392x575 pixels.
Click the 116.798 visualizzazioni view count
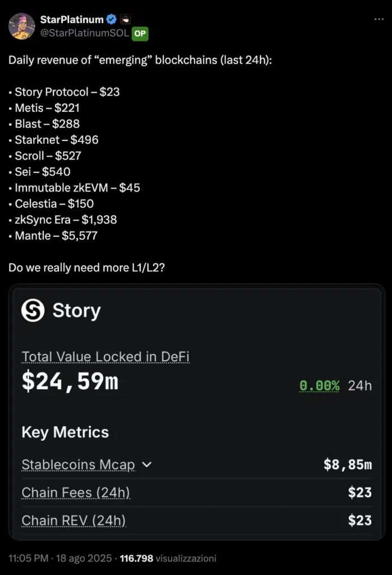click(x=168, y=559)
